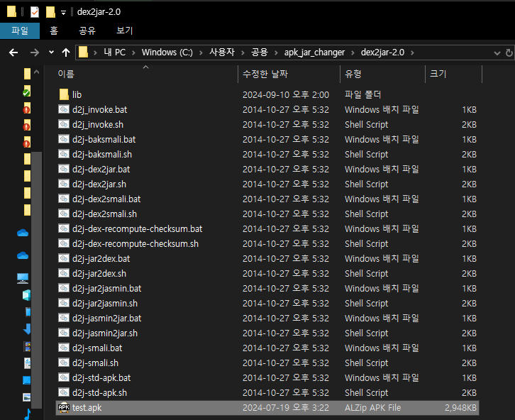Expand chevron after dex2jar-2.0 breadcrumb
This screenshot has width=515, height=420.
click(412, 53)
